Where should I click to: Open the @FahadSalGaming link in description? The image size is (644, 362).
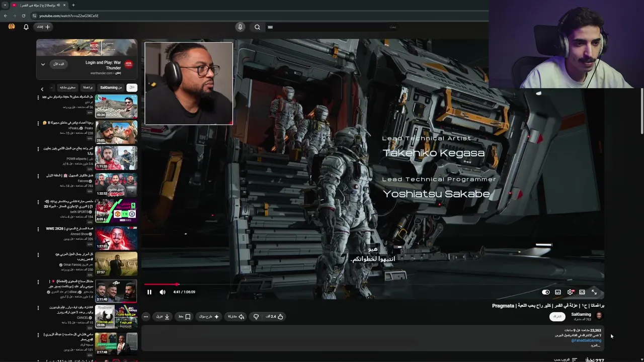(586, 340)
